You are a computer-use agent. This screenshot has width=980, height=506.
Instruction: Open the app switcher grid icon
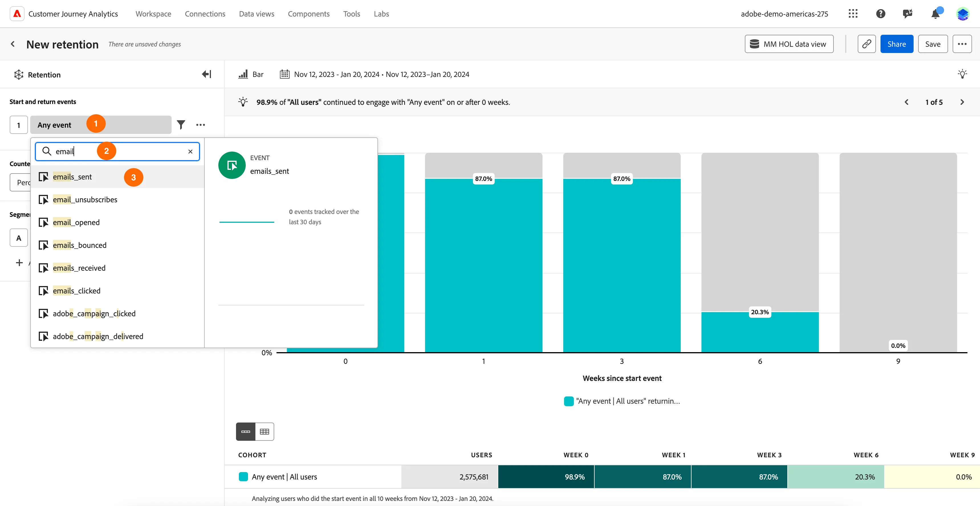pos(853,14)
